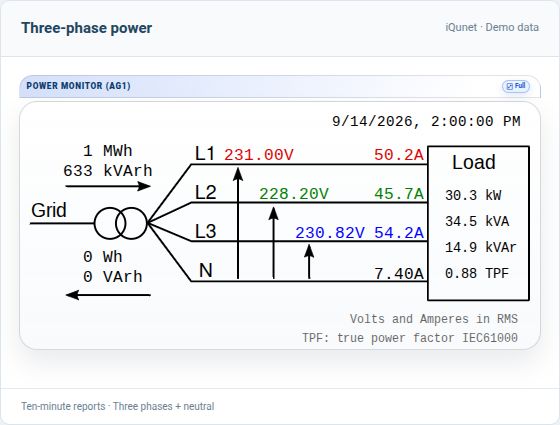560x425 pixels.
Task: Click the Load box title
Action: point(474,162)
